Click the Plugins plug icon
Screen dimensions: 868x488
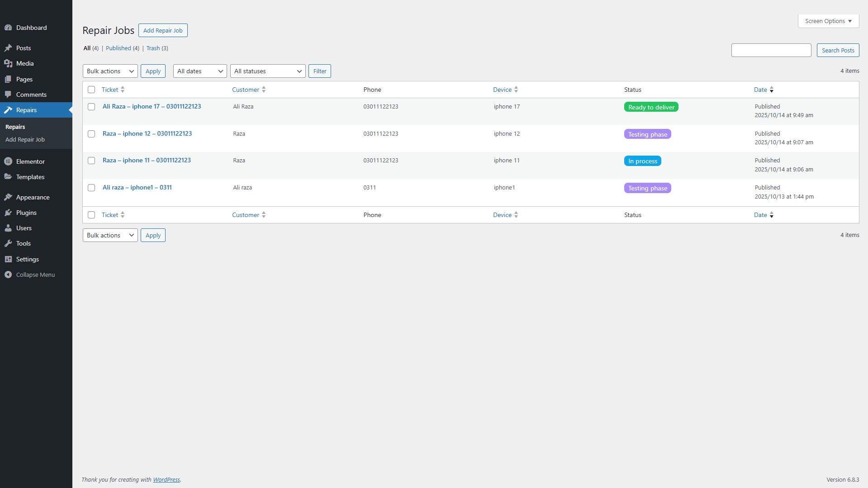pos(8,213)
